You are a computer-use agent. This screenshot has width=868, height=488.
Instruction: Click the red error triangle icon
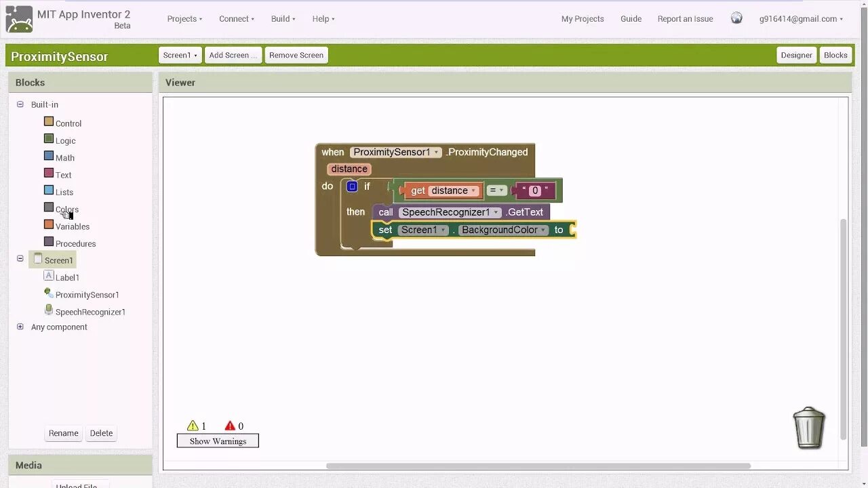tap(230, 426)
